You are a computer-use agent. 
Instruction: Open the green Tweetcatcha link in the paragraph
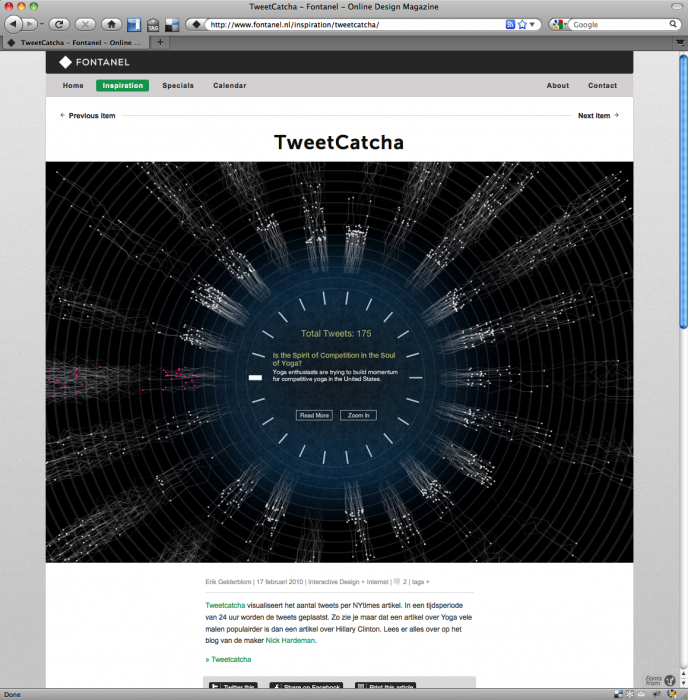225,605
